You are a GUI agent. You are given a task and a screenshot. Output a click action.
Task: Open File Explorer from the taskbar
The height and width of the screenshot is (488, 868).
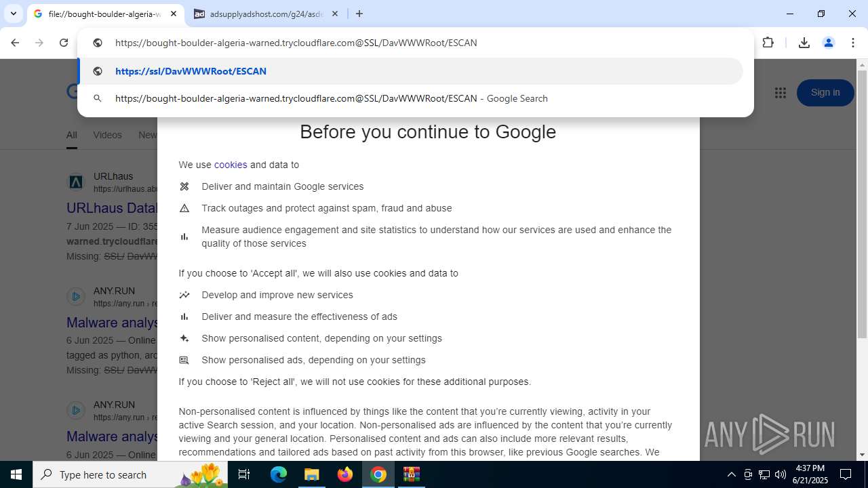(312, 474)
